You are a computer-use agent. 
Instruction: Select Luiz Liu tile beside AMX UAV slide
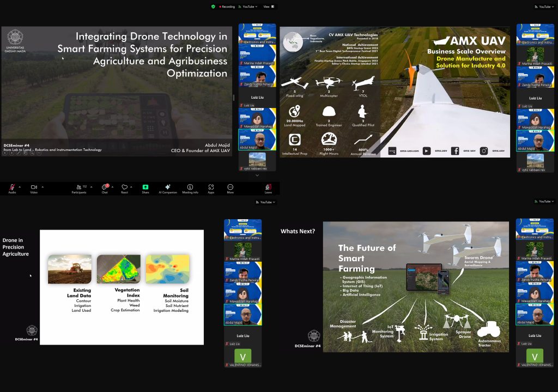(x=535, y=98)
